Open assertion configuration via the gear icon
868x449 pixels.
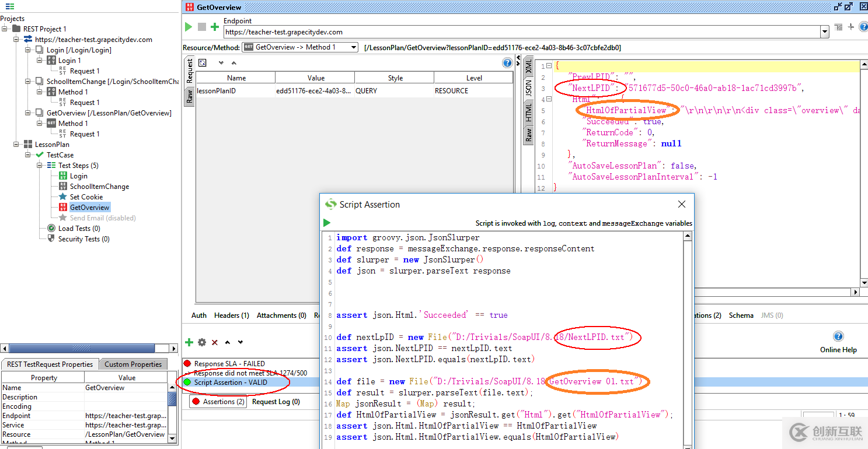coord(202,342)
